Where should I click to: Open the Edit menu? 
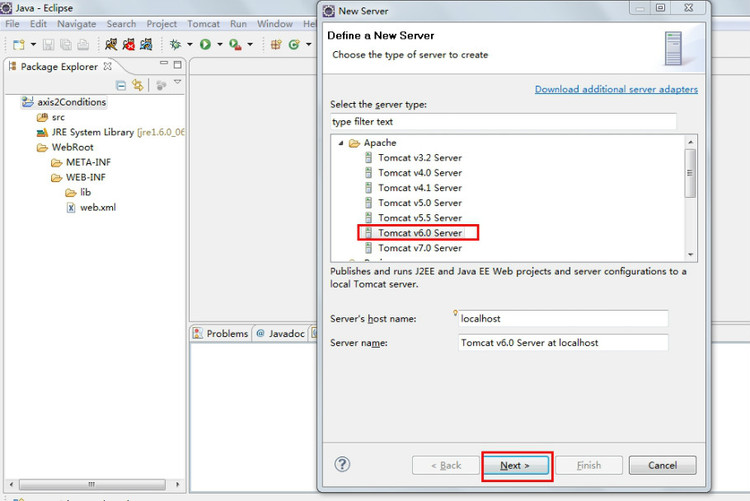38,23
